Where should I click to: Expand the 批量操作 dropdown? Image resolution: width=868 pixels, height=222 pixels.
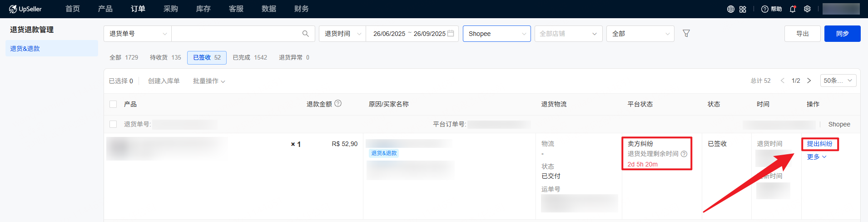click(209, 81)
